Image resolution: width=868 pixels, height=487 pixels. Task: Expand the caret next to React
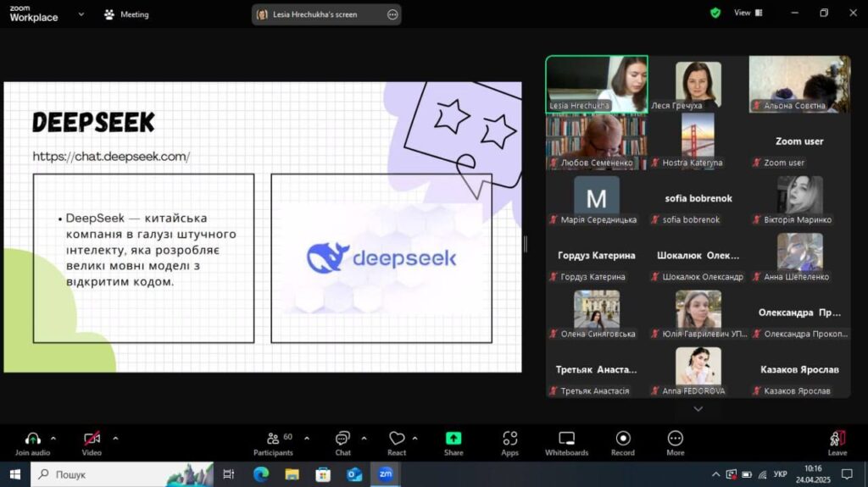point(415,439)
